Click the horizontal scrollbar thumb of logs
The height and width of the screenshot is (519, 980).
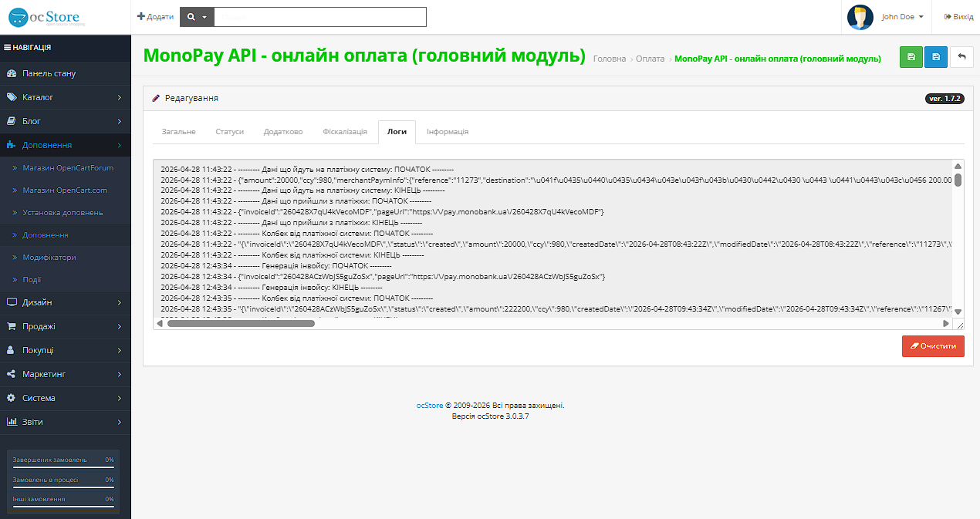(x=242, y=323)
